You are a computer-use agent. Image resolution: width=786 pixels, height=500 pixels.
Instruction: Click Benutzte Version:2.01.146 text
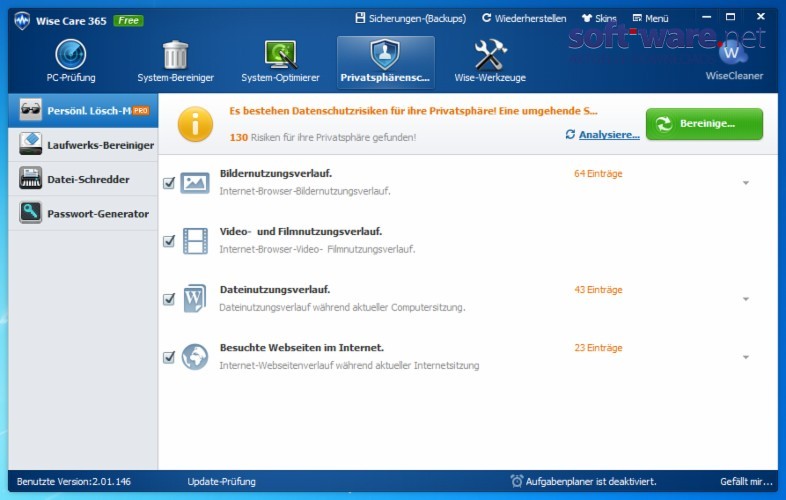pos(74,481)
